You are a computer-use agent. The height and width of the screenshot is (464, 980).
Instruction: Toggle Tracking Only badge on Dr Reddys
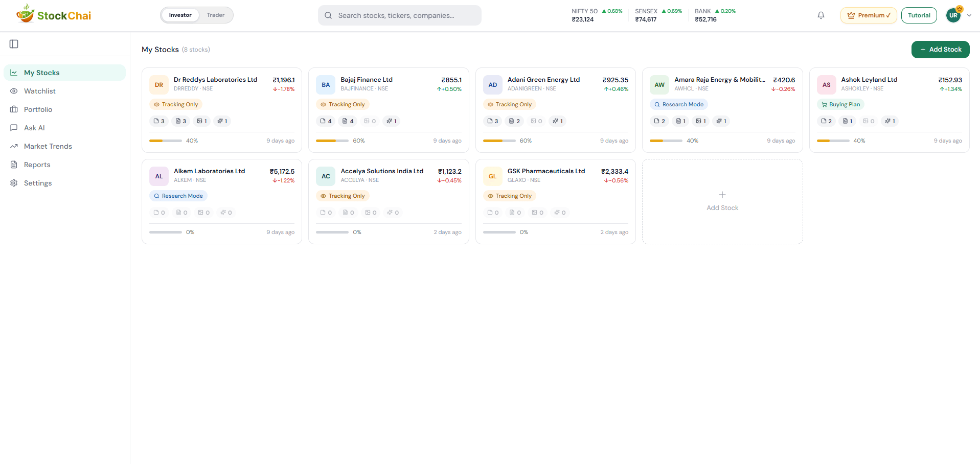tap(176, 104)
